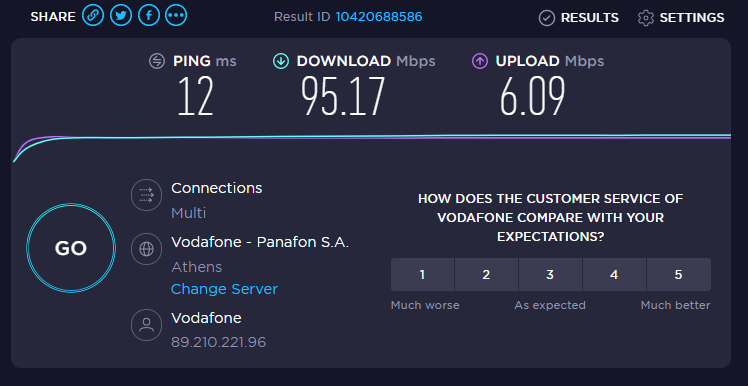
Task: Click the download arrow icon
Action: coord(281,61)
